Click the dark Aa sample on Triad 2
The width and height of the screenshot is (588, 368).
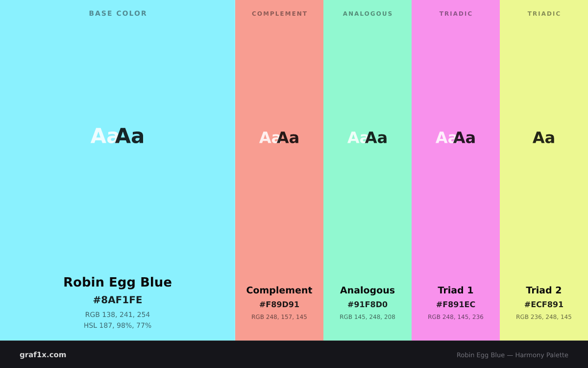(544, 138)
